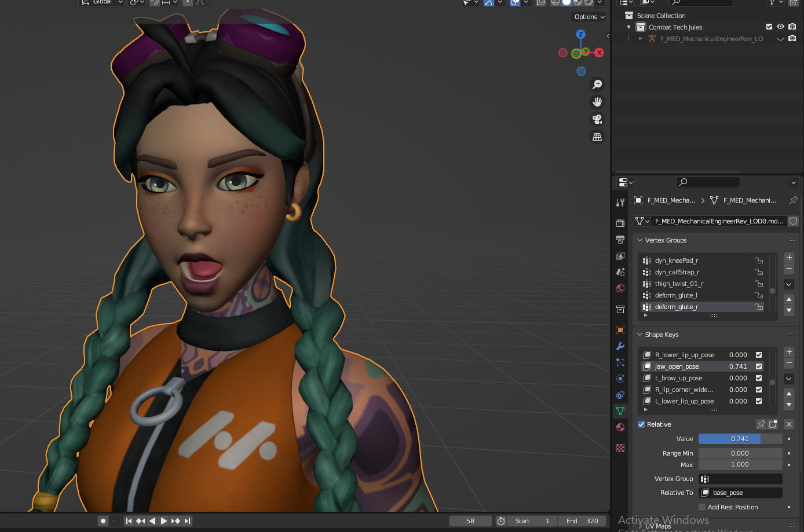This screenshot has width=804, height=532.
Task: Collapse the Vertex Groups panel
Action: coord(640,240)
